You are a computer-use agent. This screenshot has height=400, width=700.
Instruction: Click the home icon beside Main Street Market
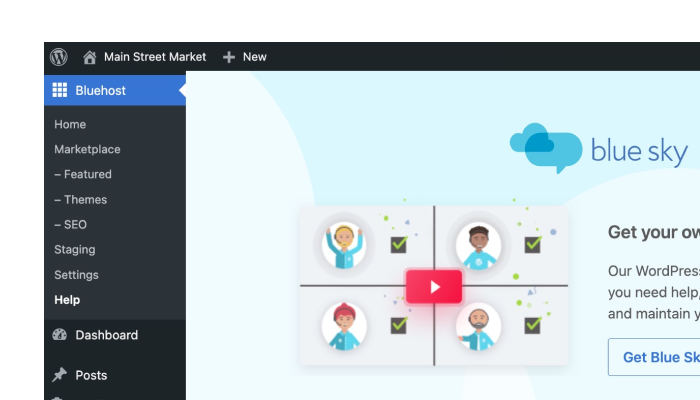[x=90, y=57]
